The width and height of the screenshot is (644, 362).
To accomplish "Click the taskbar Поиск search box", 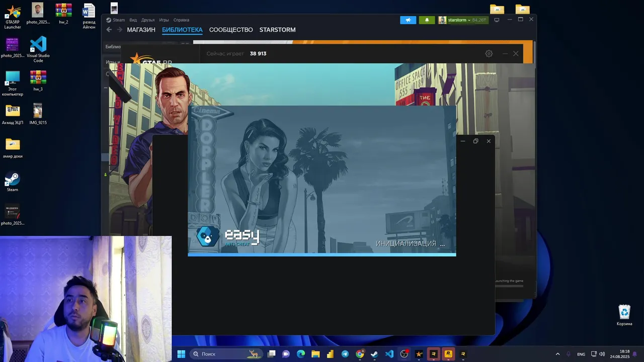I will [x=226, y=354].
